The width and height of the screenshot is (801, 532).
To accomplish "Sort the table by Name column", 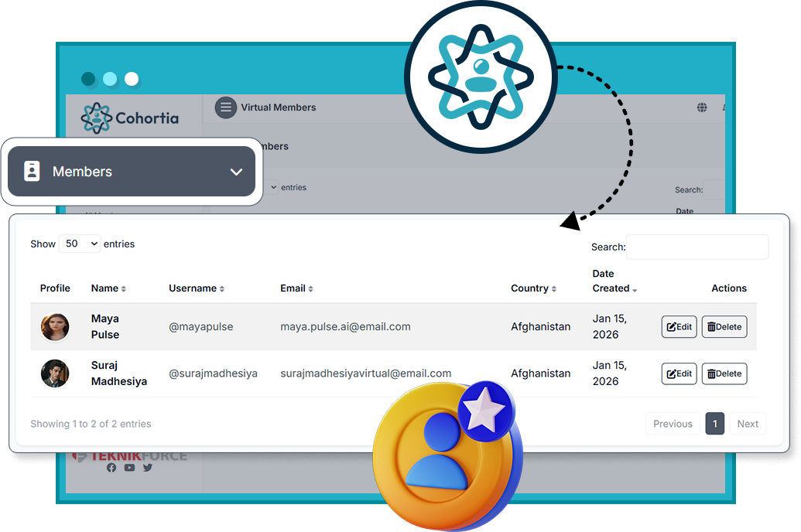I will click(108, 288).
